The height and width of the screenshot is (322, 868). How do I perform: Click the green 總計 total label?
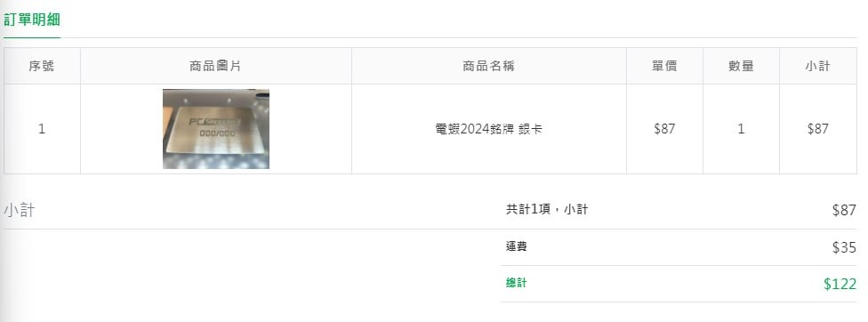click(516, 283)
